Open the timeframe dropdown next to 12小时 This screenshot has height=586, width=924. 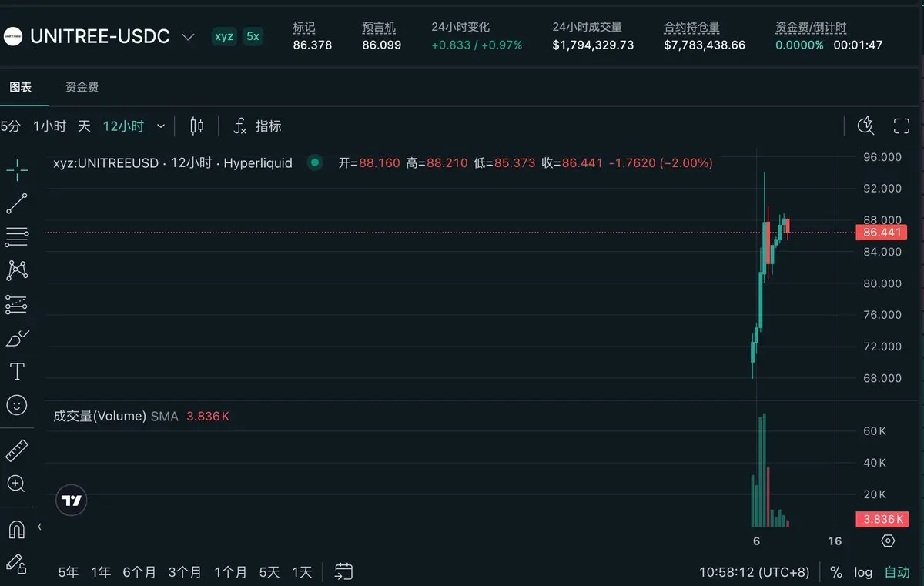[x=160, y=126]
